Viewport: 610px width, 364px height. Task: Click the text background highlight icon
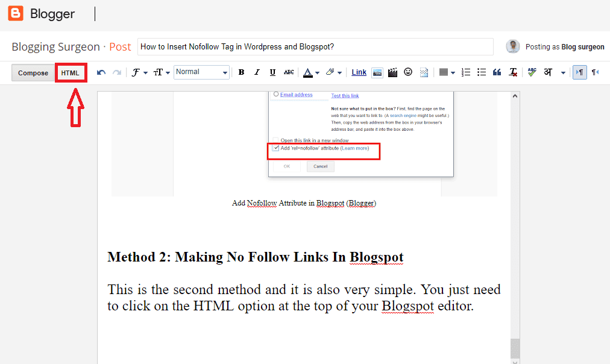(x=330, y=72)
